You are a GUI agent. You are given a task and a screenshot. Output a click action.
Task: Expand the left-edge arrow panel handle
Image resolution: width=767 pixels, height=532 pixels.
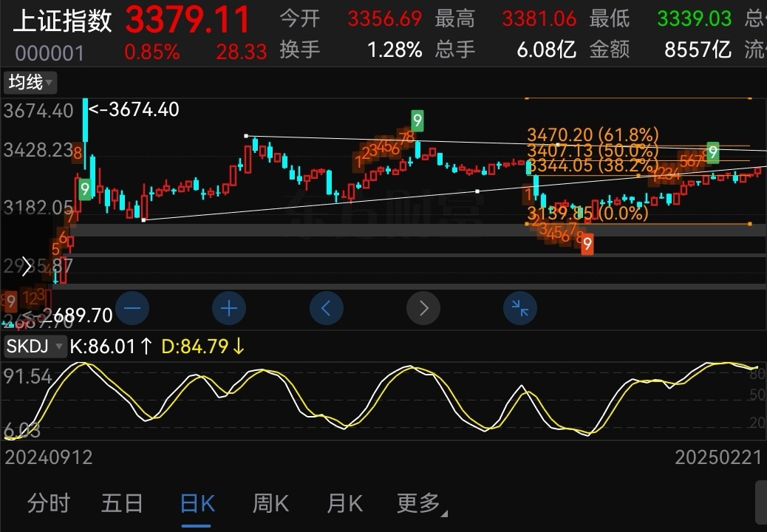tap(27, 266)
